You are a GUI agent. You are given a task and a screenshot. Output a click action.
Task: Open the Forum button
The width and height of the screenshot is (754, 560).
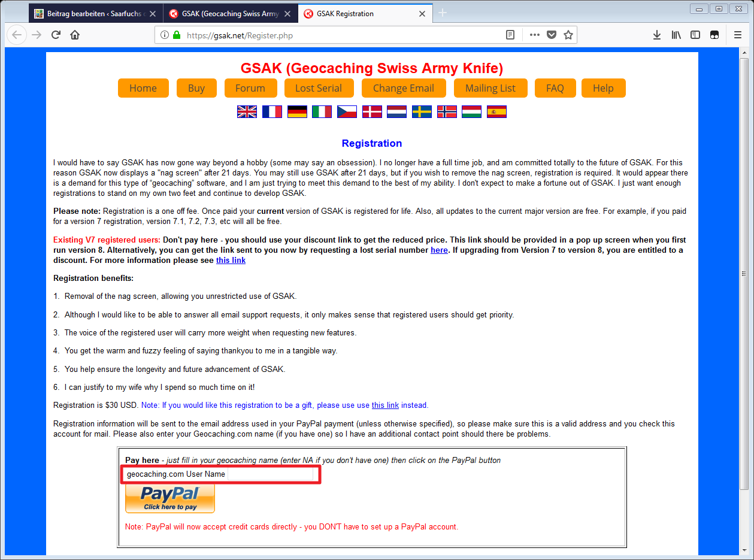250,88
